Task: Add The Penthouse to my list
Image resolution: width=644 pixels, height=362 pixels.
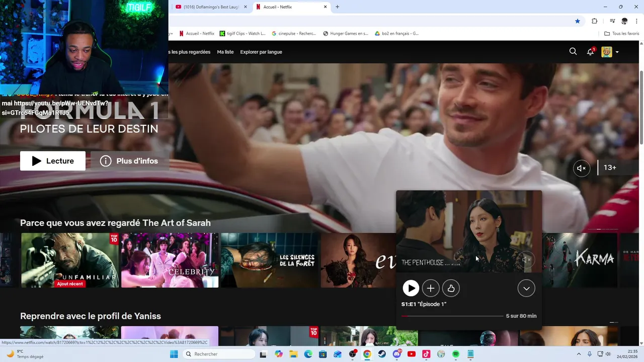Action: pyautogui.click(x=431, y=288)
